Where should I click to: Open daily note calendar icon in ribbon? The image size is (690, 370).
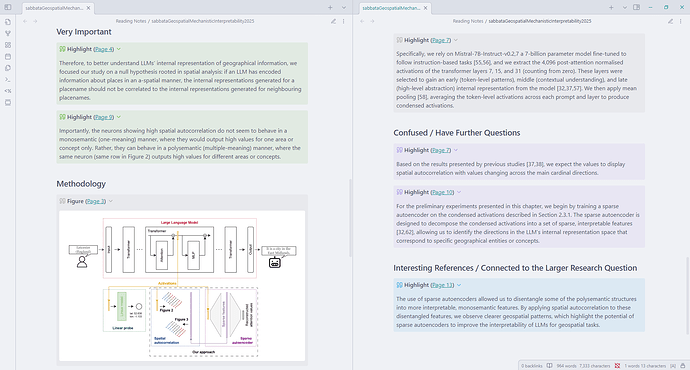7,56
